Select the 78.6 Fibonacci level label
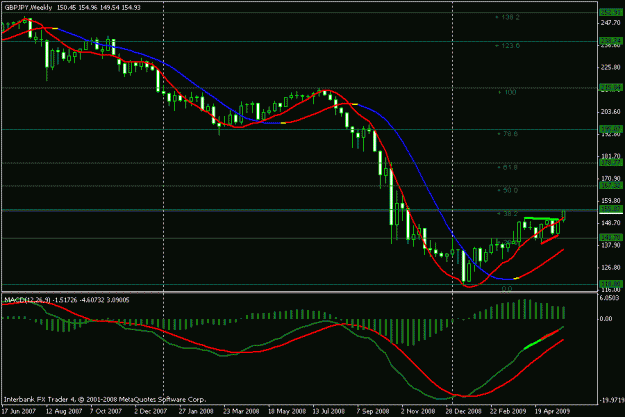The image size is (625, 417). [x=510, y=134]
